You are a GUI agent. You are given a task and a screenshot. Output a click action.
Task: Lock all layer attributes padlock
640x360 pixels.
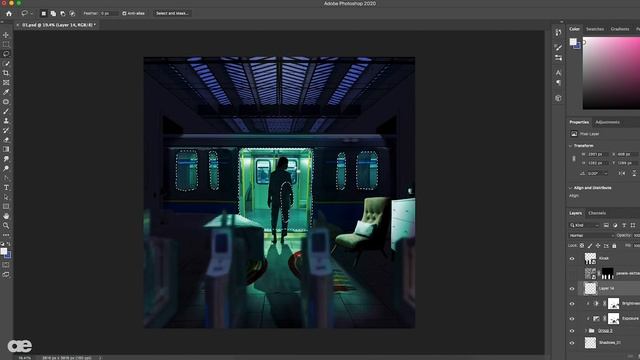[614, 246]
